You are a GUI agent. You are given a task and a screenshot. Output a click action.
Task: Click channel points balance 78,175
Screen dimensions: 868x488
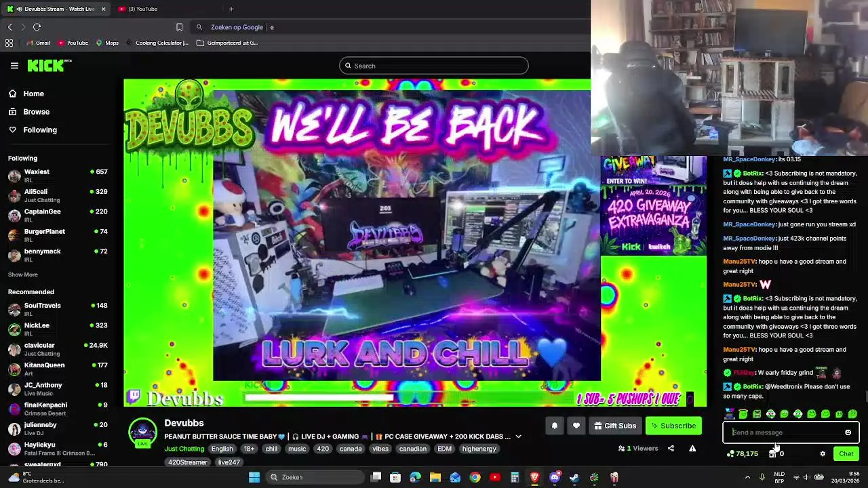(x=742, y=453)
